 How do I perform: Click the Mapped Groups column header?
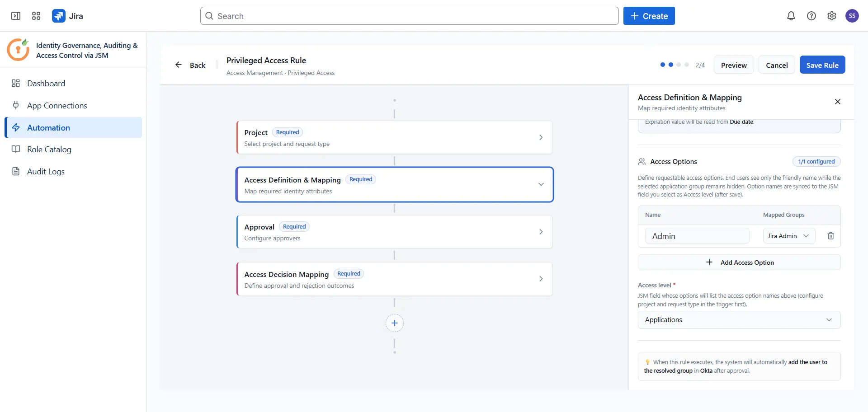click(x=784, y=215)
